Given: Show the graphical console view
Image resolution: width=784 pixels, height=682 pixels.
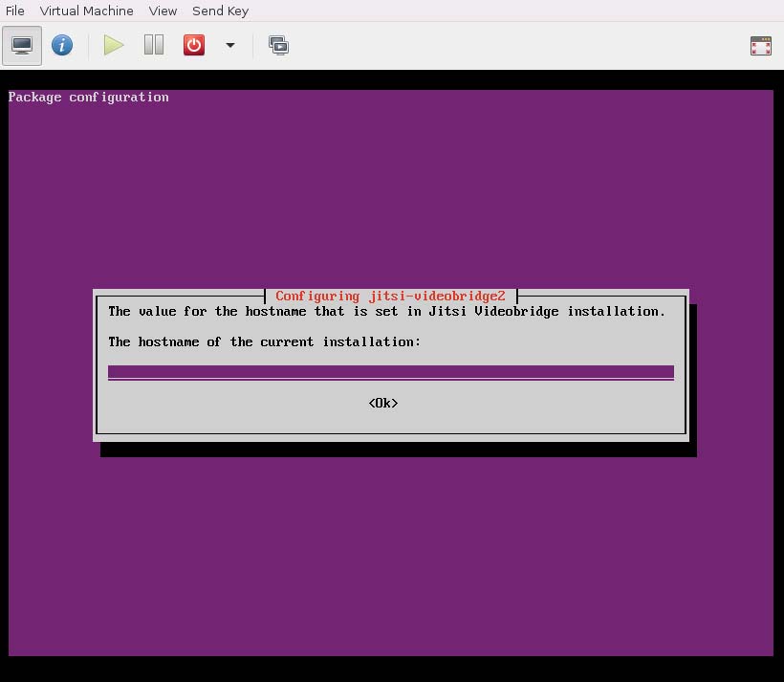Looking at the screenshot, I should (x=22, y=45).
